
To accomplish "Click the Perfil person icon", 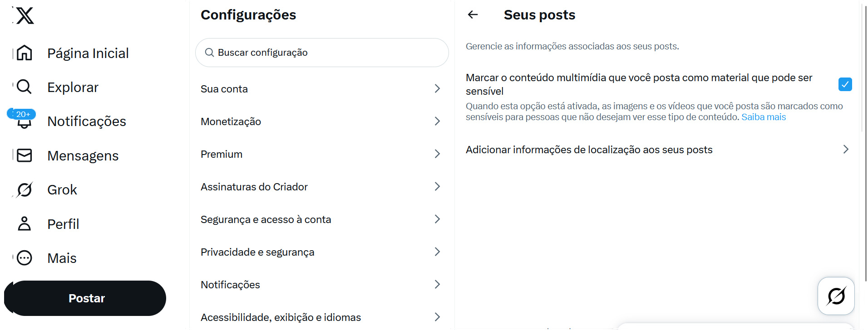I will (25, 224).
